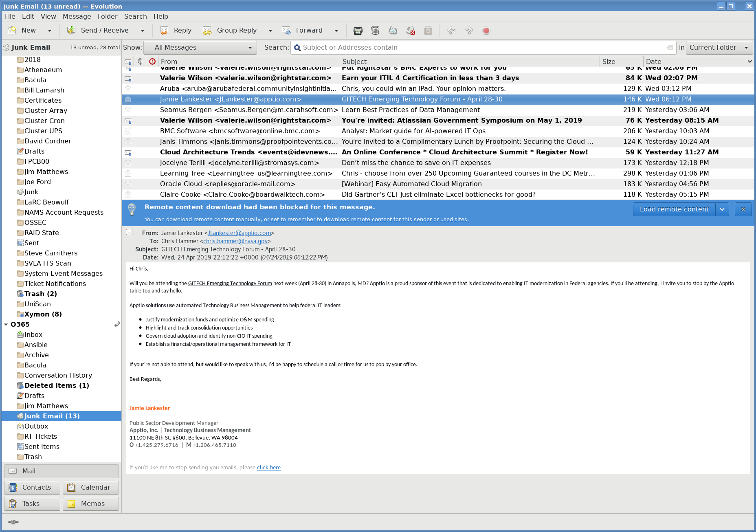Open the Current Folder search scope dropdown
The image size is (756, 532).
point(719,48)
